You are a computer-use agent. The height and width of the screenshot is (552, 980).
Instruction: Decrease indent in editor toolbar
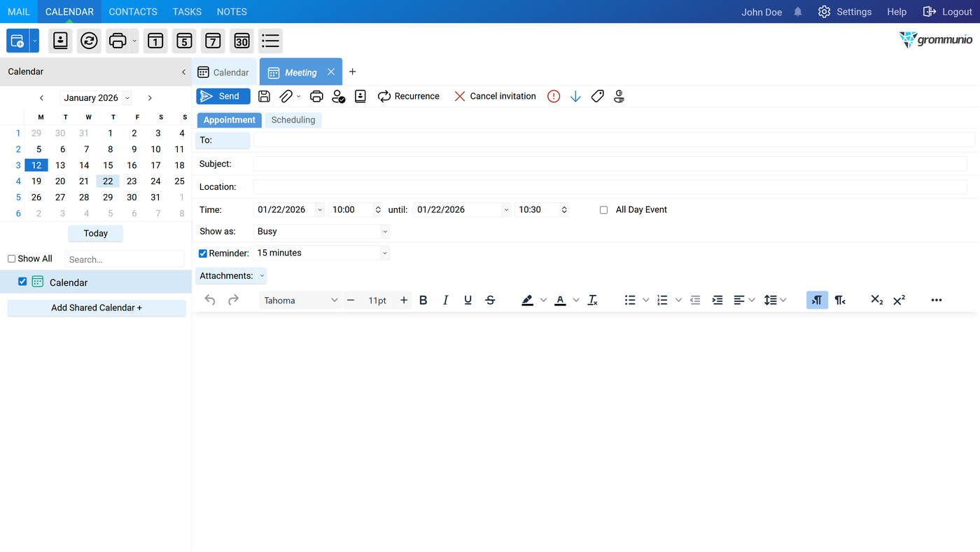click(695, 300)
